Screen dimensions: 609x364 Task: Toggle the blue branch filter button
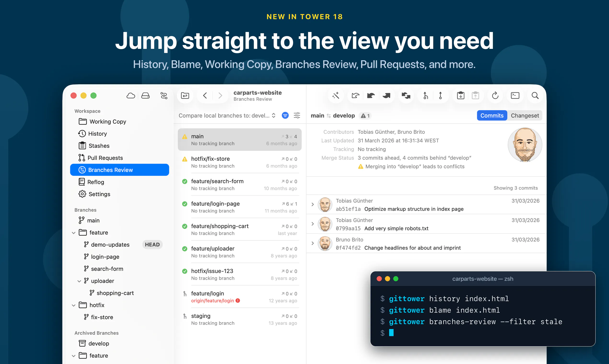pos(285,115)
